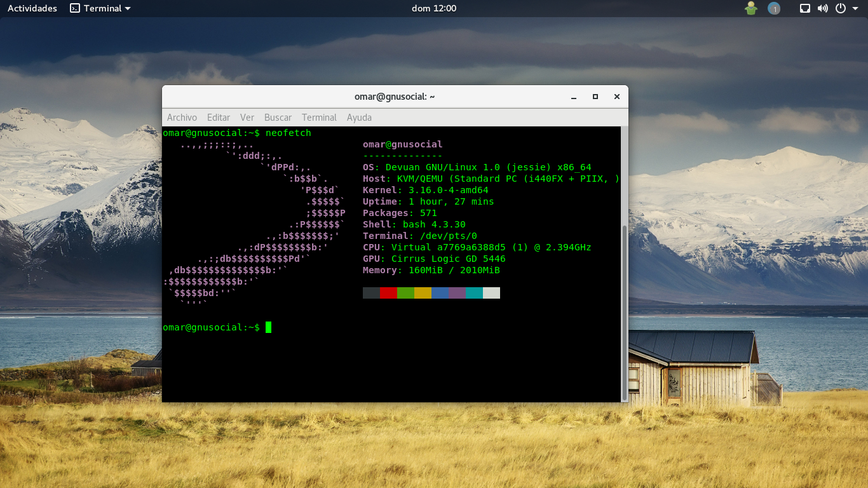The width and height of the screenshot is (868, 488).
Task: Close the terminal window
Action: coord(616,97)
